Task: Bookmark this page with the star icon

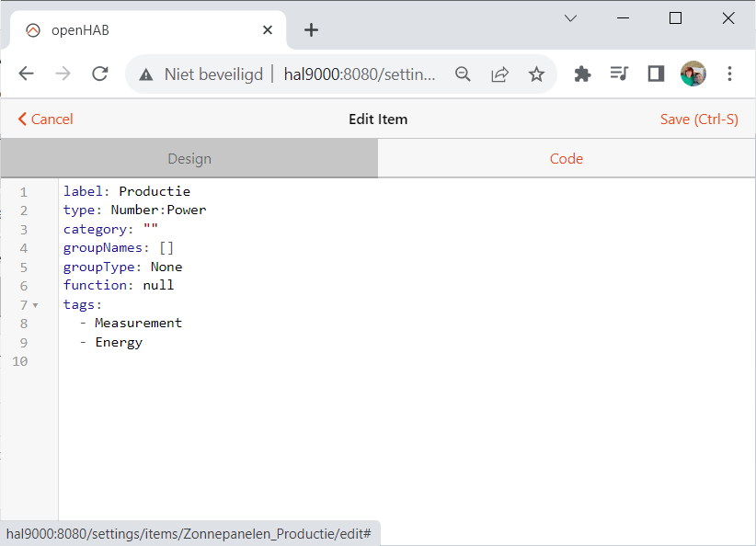Action: pyautogui.click(x=536, y=74)
